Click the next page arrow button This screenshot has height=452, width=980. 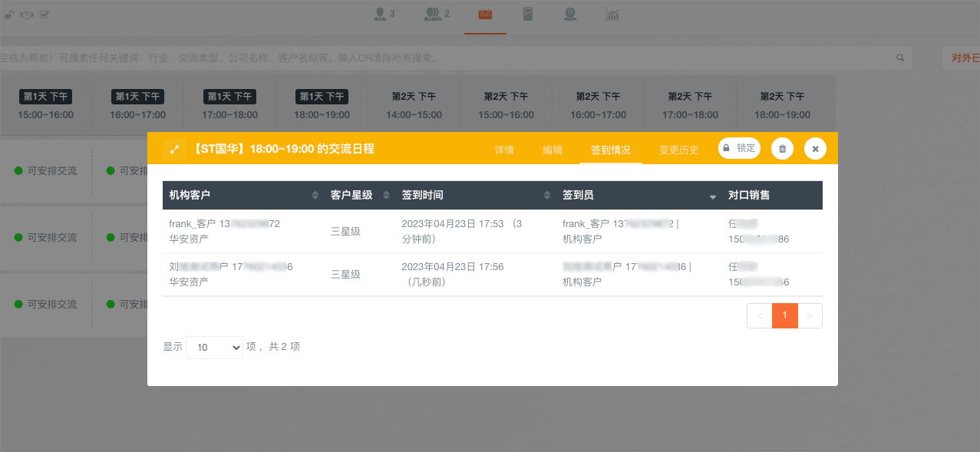click(x=810, y=315)
